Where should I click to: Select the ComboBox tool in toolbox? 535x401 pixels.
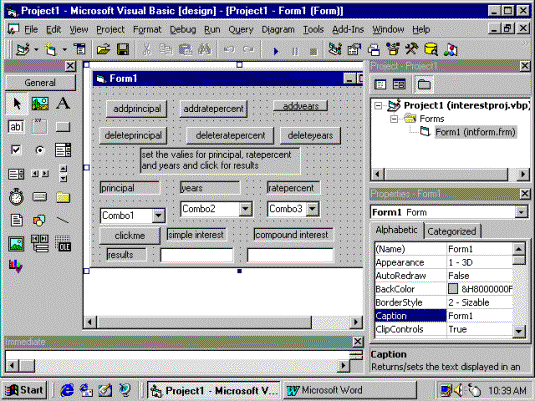(63, 150)
